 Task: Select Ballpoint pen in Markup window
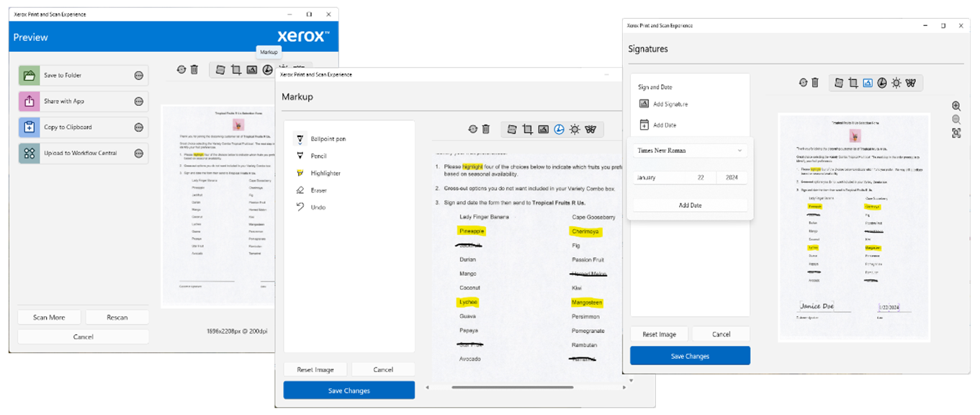click(x=320, y=138)
